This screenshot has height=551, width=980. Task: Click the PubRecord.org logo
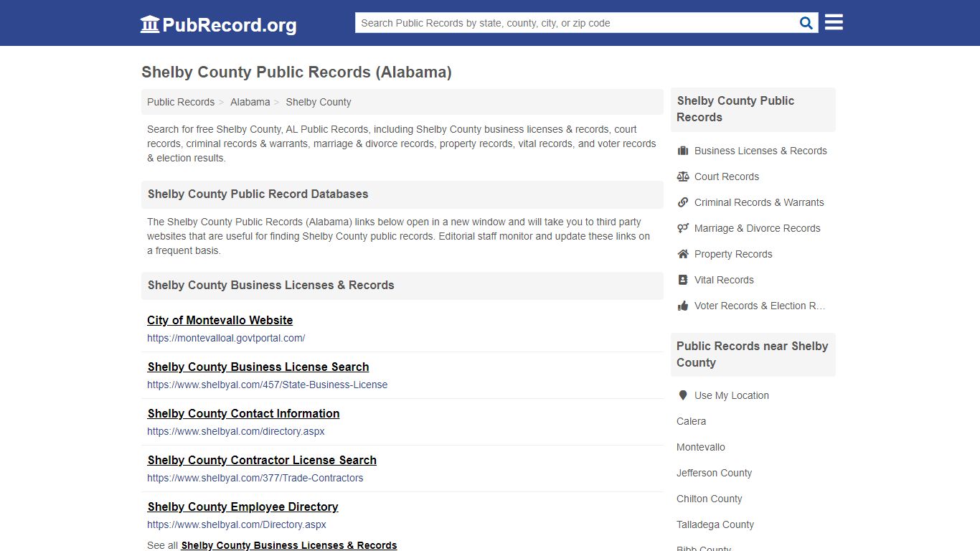click(x=218, y=24)
